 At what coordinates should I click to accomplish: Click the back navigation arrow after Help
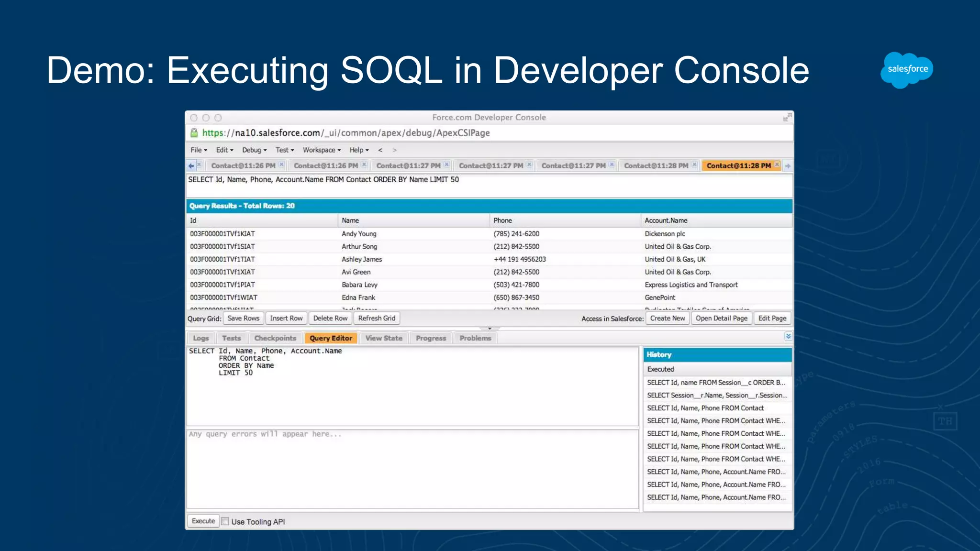coord(380,150)
